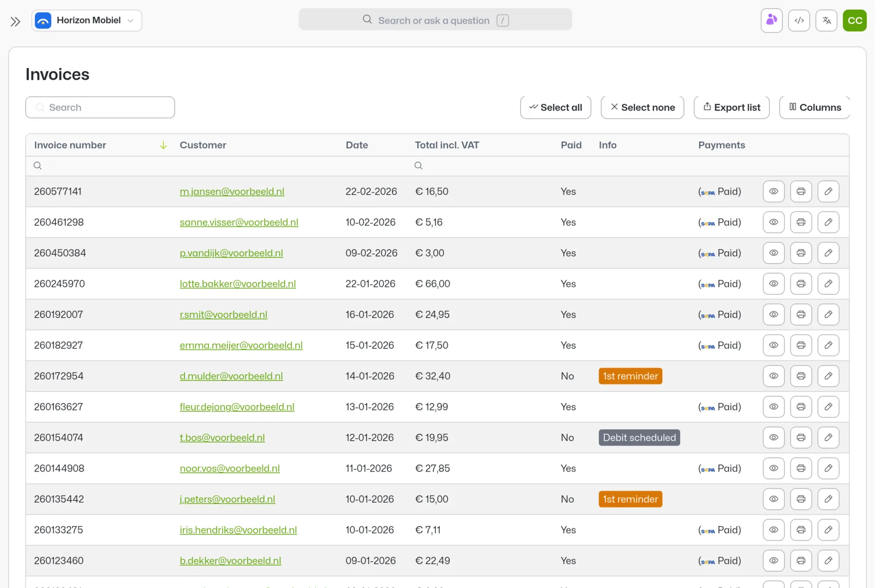Print invoice 260182927
The width and height of the screenshot is (875, 588).
801,345
